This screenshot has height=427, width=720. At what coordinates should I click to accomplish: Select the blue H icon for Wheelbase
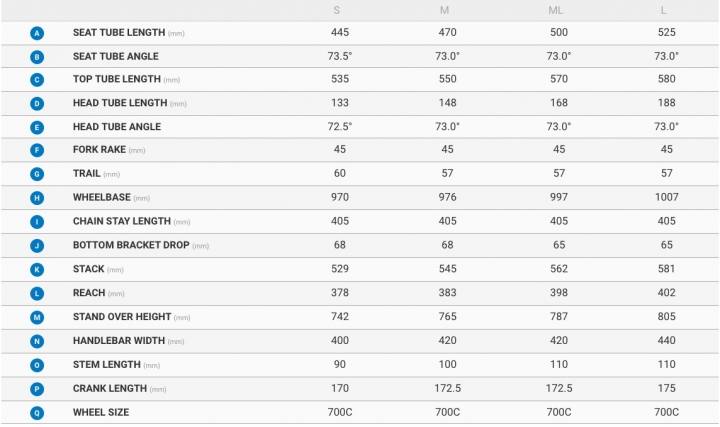[x=37, y=198]
